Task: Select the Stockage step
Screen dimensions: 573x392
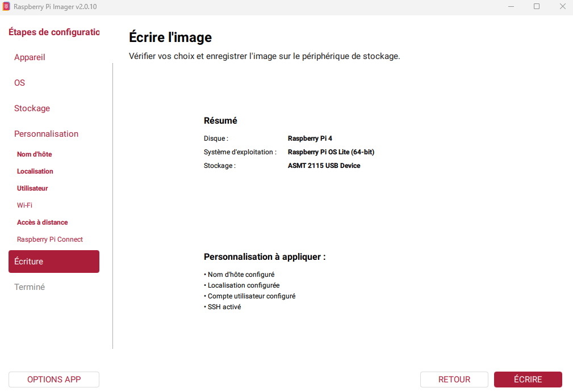Action: click(x=32, y=108)
